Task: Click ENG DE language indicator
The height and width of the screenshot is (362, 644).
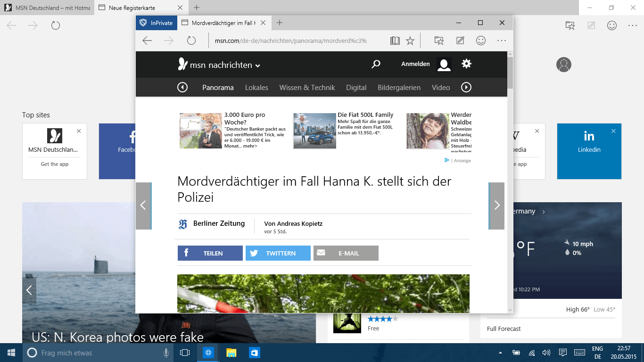Action: (x=597, y=353)
